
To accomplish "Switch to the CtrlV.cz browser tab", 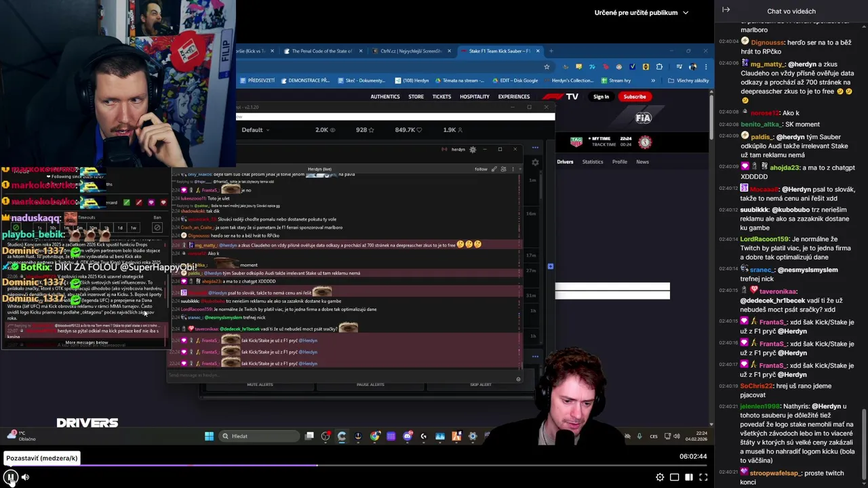I will [410, 51].
